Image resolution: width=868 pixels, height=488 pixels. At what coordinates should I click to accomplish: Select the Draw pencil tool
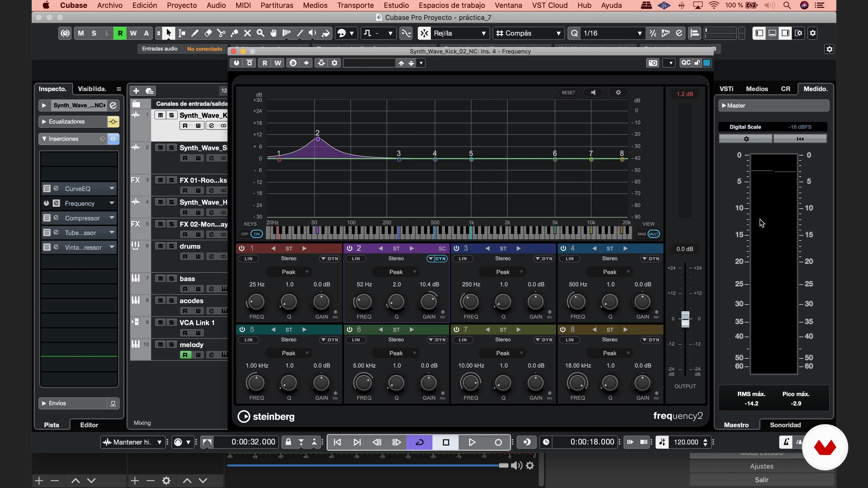(195, 33)
